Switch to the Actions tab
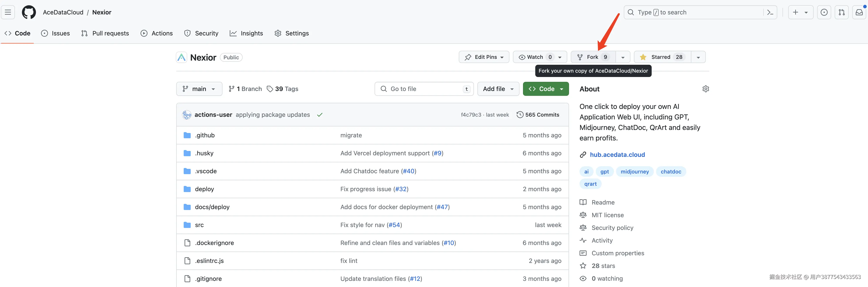Screen dimensions: 868x287 157,33
